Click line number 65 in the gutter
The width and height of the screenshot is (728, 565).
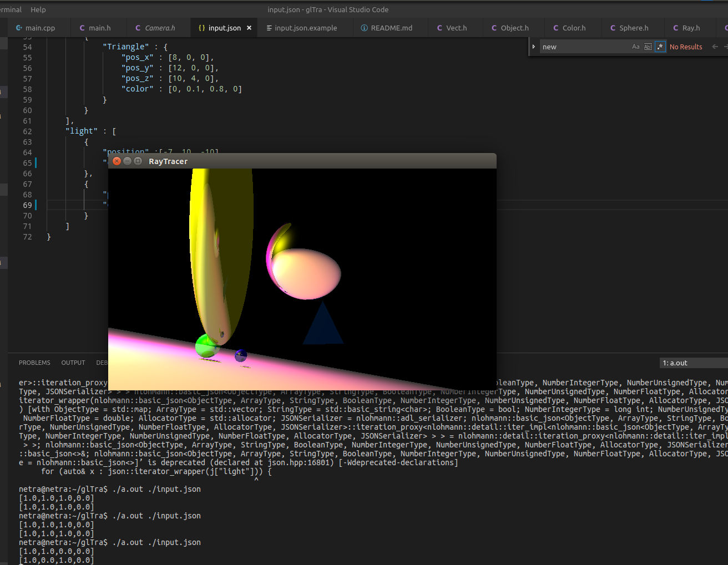(26, 163)
